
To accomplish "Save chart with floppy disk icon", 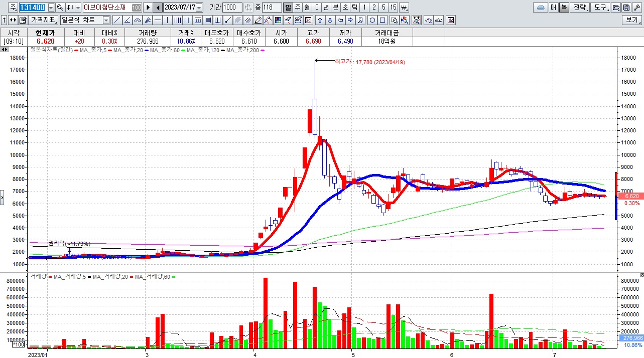I will pos(625,8).
